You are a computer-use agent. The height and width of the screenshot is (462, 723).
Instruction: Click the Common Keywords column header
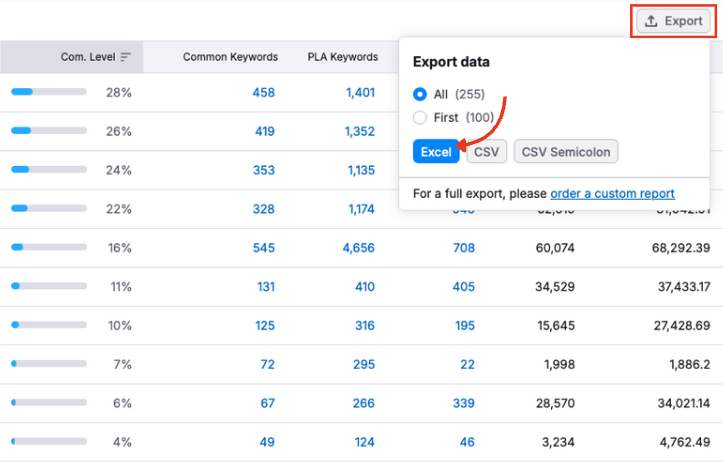click(230, 57)
